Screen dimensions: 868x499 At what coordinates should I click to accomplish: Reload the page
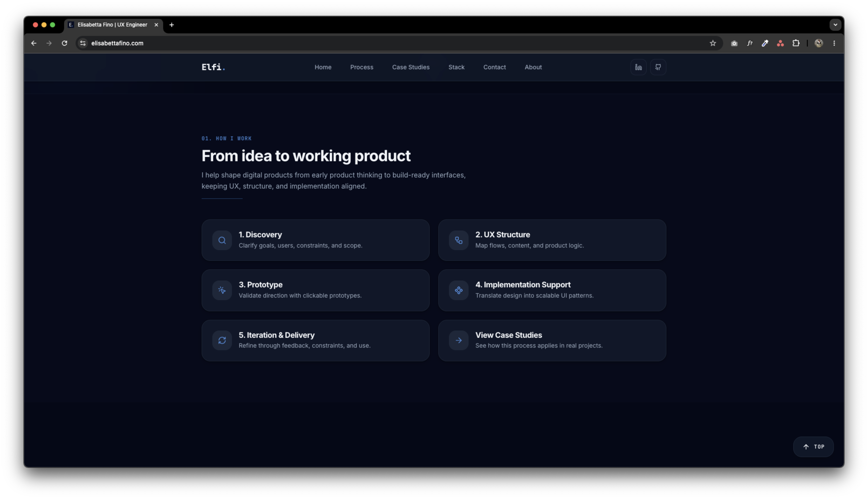[x=64, y=43]
